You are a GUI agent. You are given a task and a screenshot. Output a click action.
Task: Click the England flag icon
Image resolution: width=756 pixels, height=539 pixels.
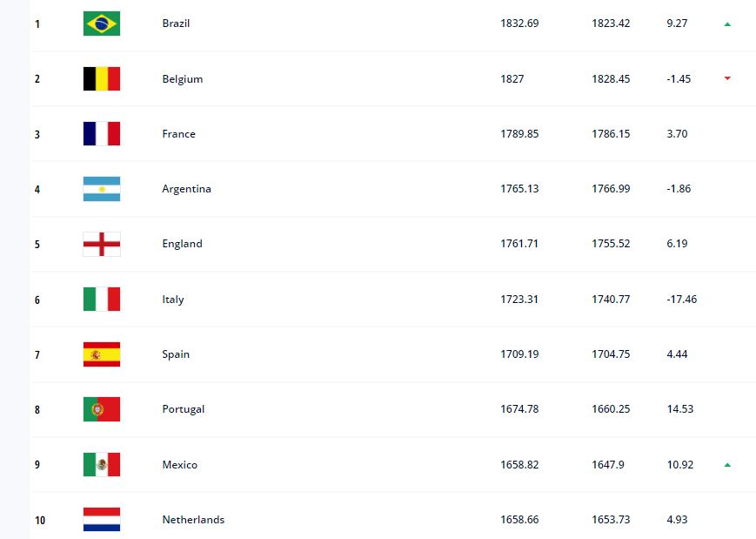coord(102,244)
